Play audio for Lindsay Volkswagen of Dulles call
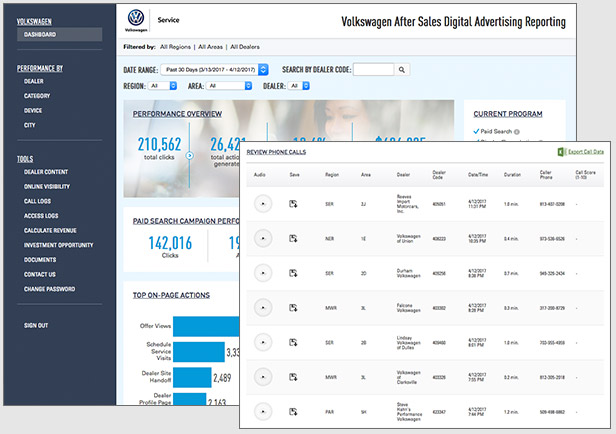 coord(263,342)
